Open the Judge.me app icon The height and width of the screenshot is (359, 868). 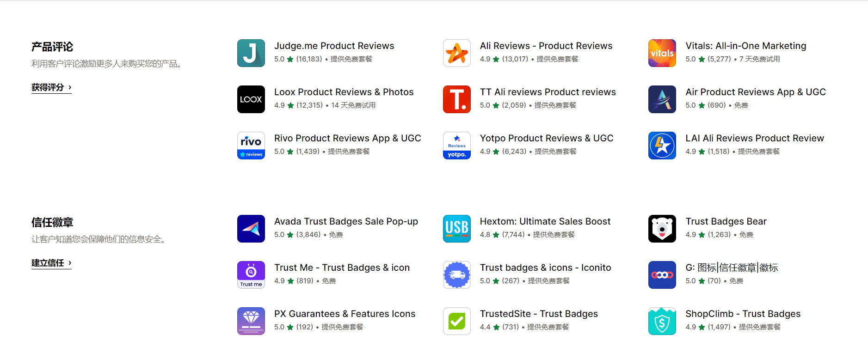point(251,53)
